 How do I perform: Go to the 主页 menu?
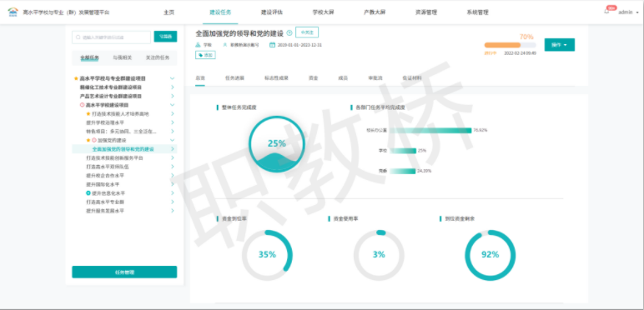[x=169, y=12]
